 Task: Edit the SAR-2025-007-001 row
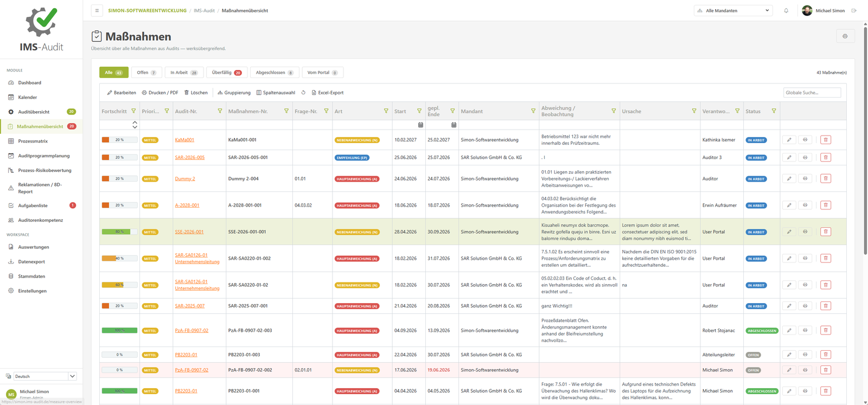[789, 306]
